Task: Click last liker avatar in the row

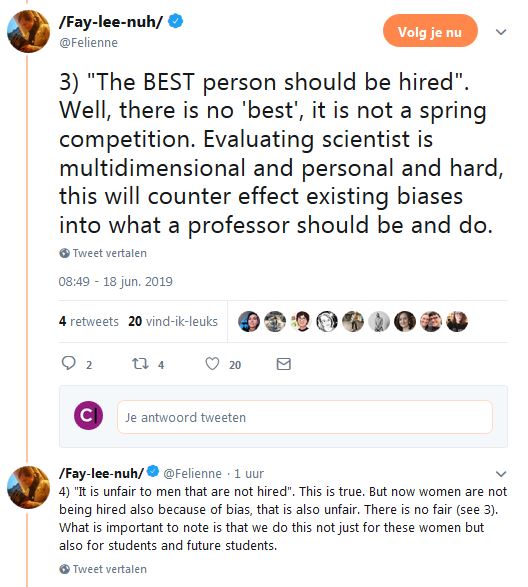Action: [457, 322]
